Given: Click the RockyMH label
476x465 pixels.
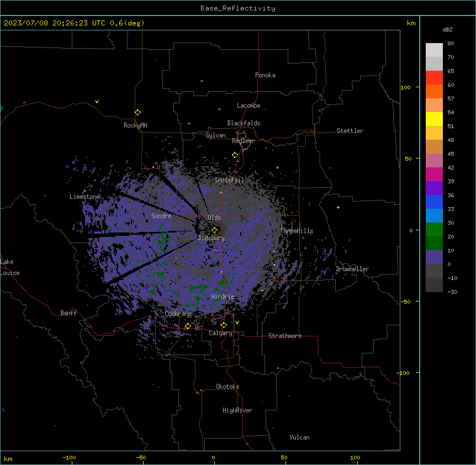Looking at the screenshot, I should [x=135, y=125].
